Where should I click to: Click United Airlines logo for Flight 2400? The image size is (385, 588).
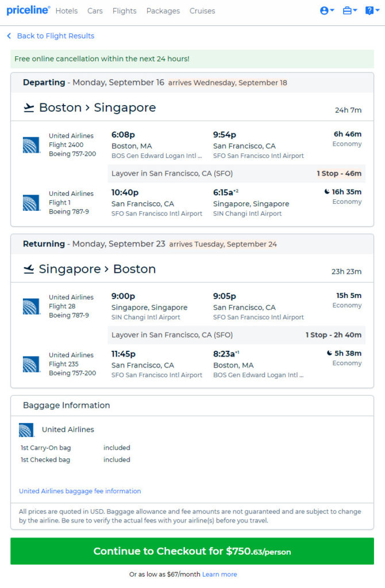click(30, 145)
